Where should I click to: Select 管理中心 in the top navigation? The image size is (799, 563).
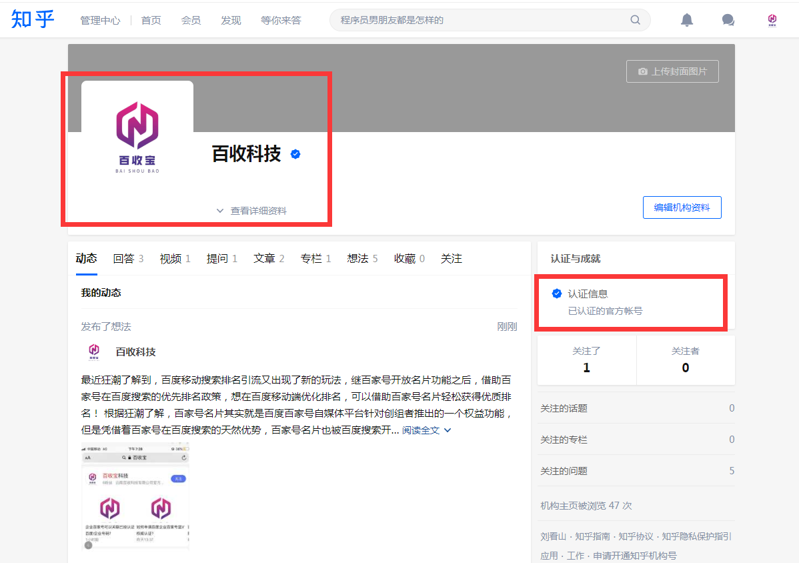100,20
